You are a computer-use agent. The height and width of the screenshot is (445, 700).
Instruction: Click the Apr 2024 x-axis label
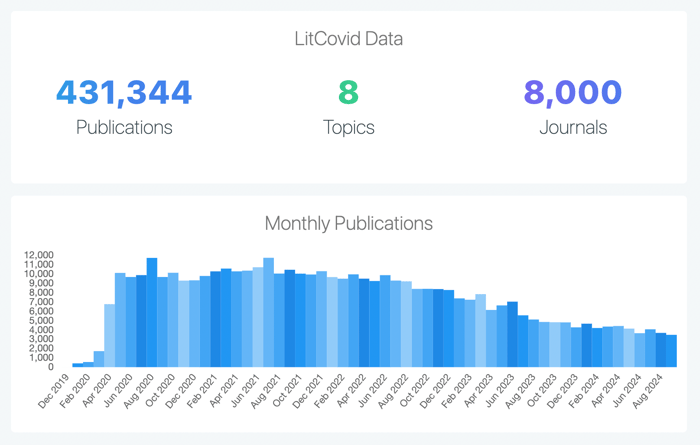tap(605, 391)
